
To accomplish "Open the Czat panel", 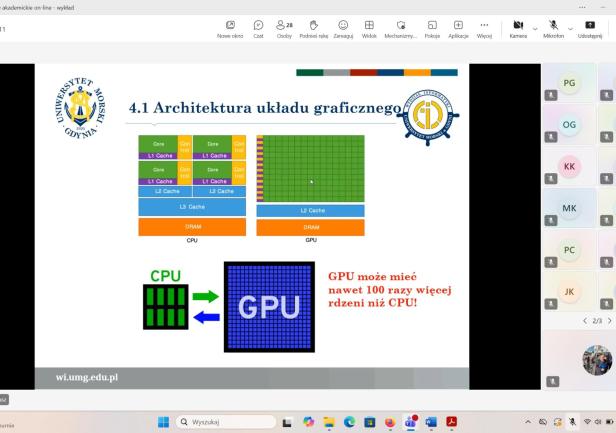I will click(x=258, y=28).
